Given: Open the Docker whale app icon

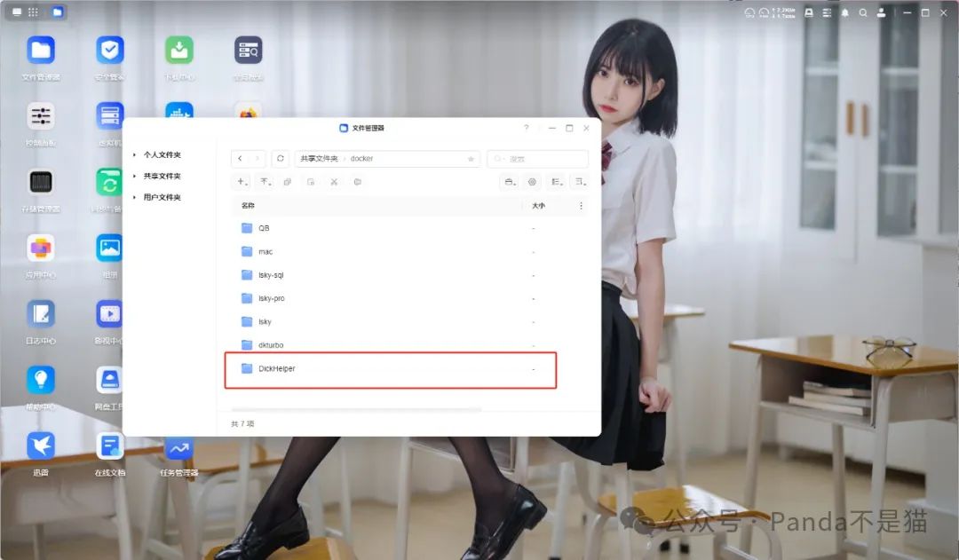Looking at the screenshot, I should 179,109.
